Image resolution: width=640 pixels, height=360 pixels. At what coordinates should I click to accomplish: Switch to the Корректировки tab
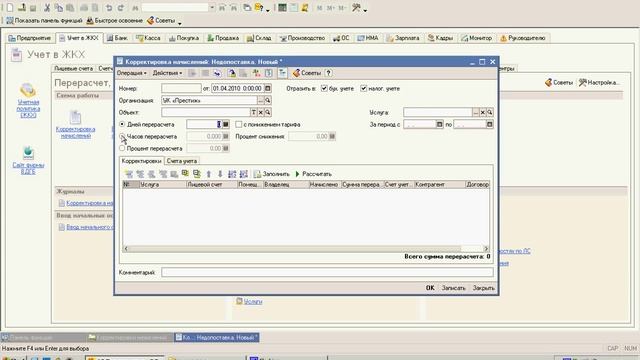pyautogui.click(x=142, y=161)
